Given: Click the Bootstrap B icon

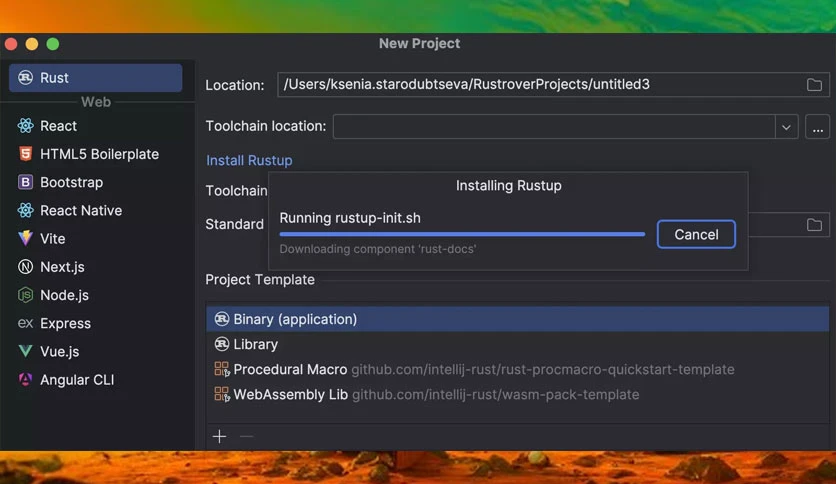Looking at the screenshot, I should pyautogui.click(x=25, y=182).
